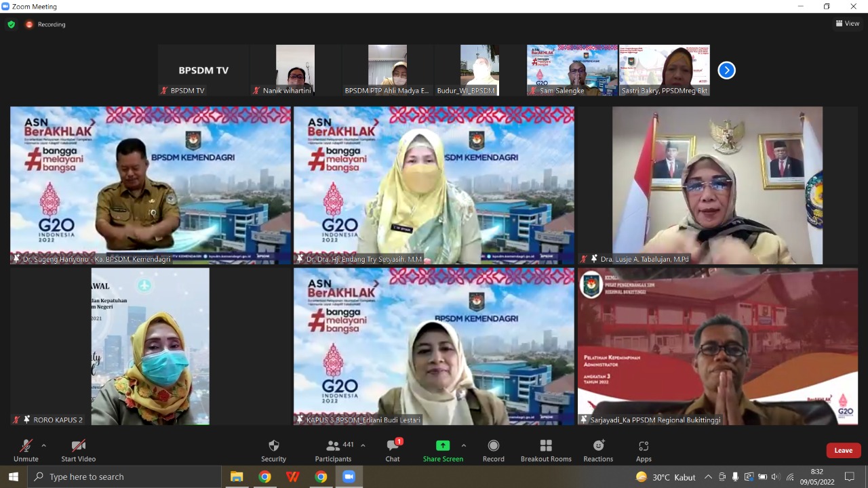Select the BPSDM TV thumbnail
The image size is (868, 488).
pos(203,70)
